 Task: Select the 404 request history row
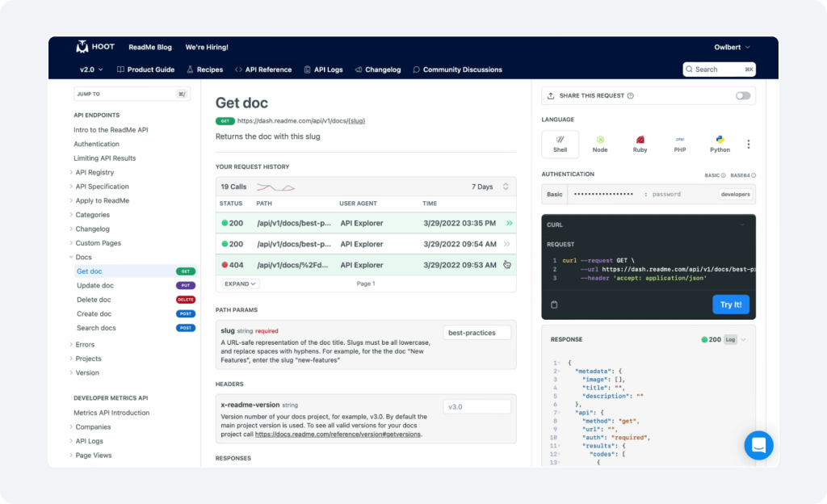pyautogui.click(x=366, y=265)
